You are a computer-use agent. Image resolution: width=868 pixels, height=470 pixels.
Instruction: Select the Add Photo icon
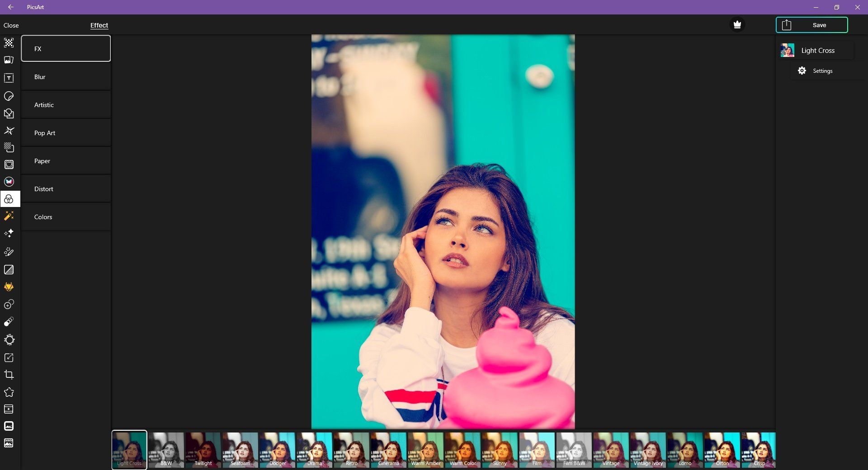click(9, 60)
